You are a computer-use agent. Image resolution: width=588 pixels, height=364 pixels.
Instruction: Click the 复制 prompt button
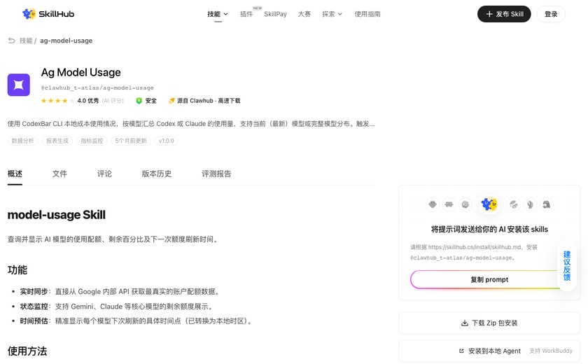point(489,280)
